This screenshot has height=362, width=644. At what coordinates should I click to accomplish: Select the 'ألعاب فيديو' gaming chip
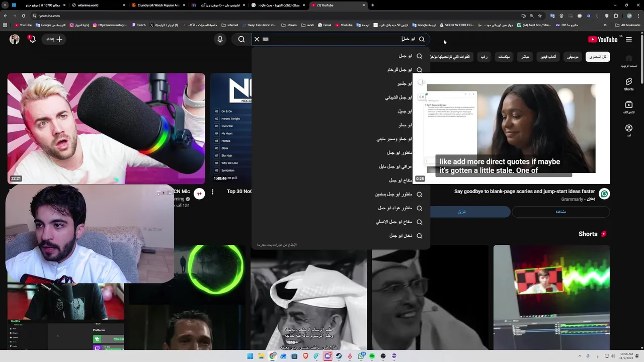[x=548, y=57]
